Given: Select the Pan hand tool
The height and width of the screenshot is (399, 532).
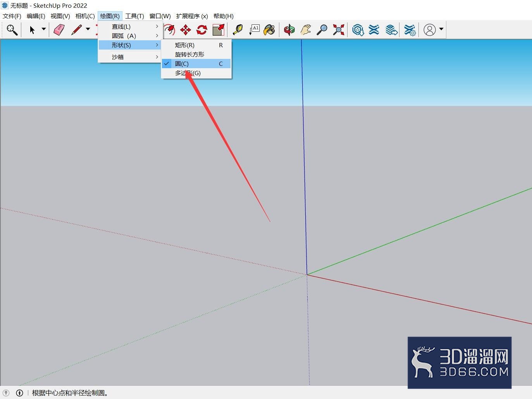Looking at the screenshot, I should point(306,30).
